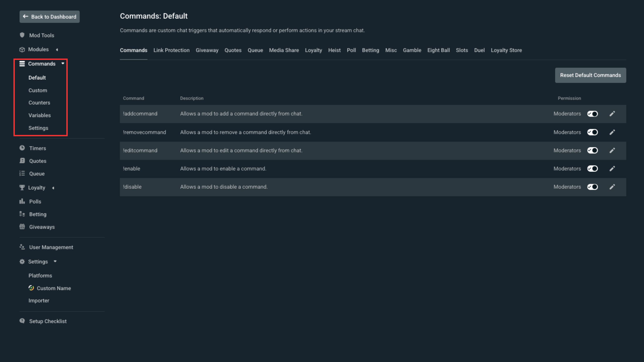Switch to the Link Protection tab
This screenshot has width=644, height=362.
(x=172, y=50)
